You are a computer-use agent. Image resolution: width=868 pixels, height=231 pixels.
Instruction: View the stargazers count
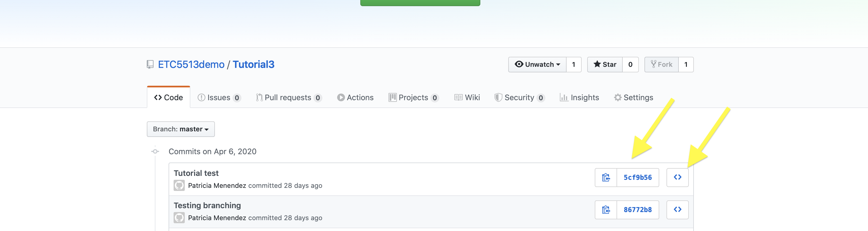coord(630,64)
